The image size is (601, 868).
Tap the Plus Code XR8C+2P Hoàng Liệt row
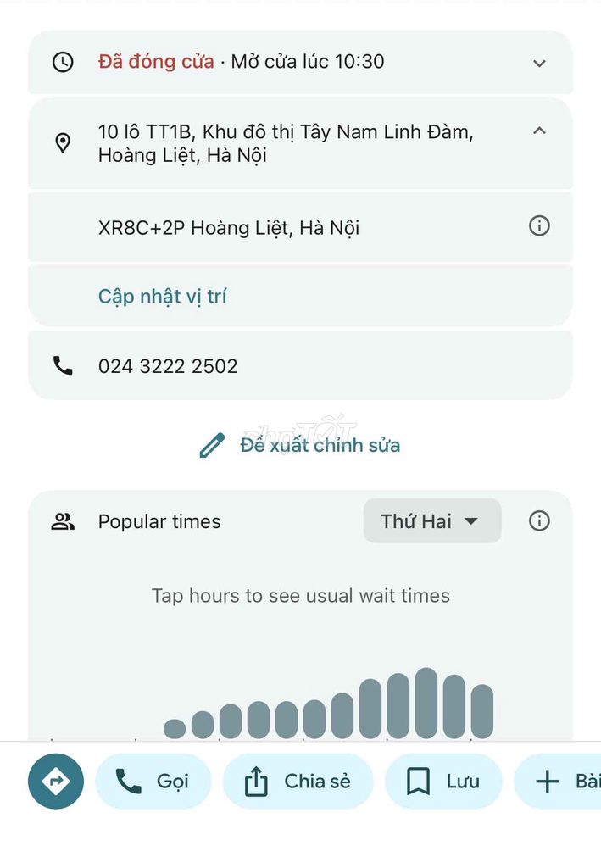click(300, 227)
